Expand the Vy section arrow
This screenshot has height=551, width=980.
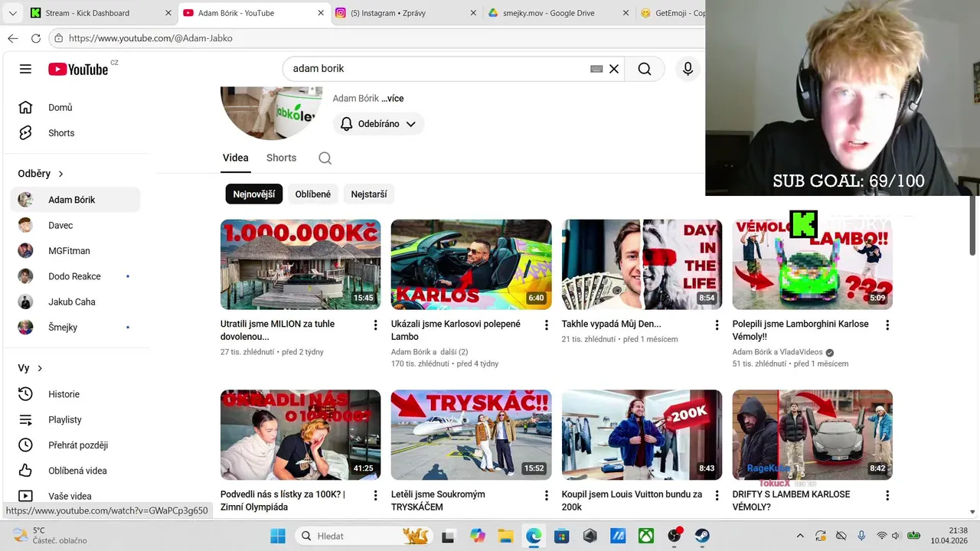point(40,368)
